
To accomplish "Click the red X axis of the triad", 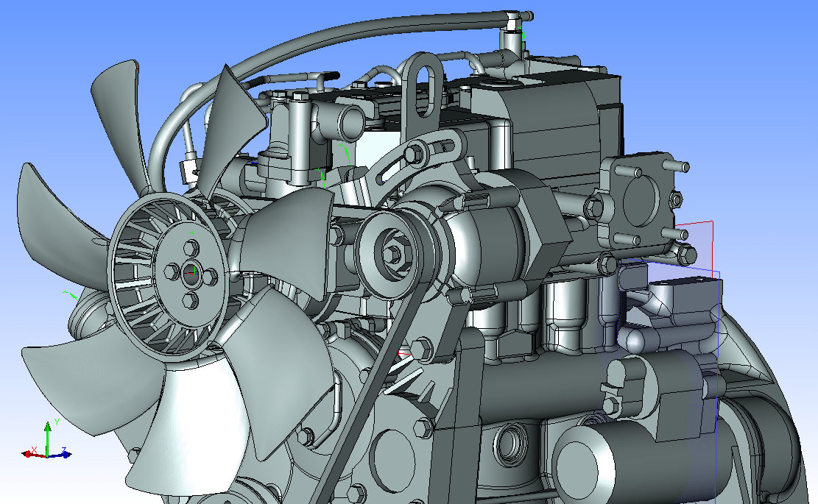I will coord(34,454).
